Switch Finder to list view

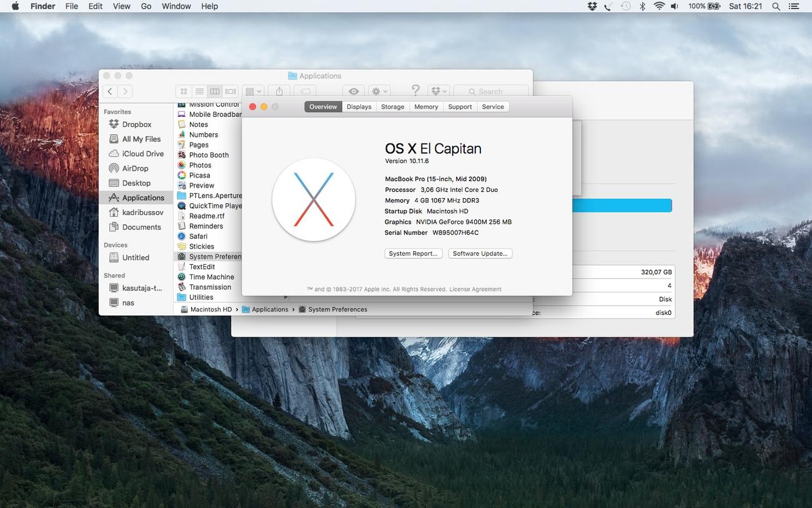(199, 91)
